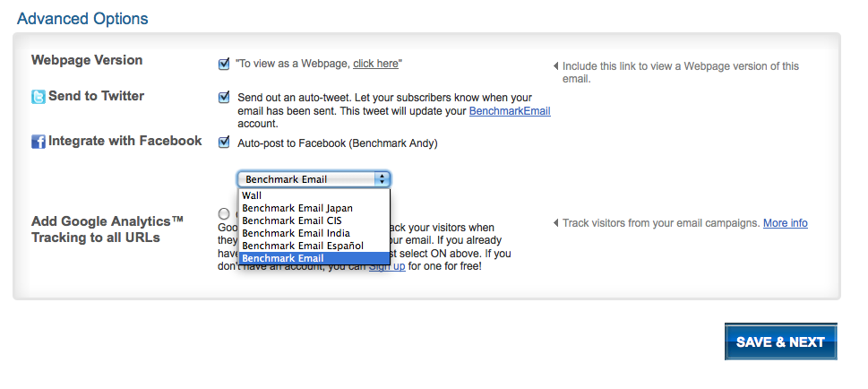Click arrow beside Webpage version hint
The height and width of the screenshot is (389, 868).
[x=555, y=66]
